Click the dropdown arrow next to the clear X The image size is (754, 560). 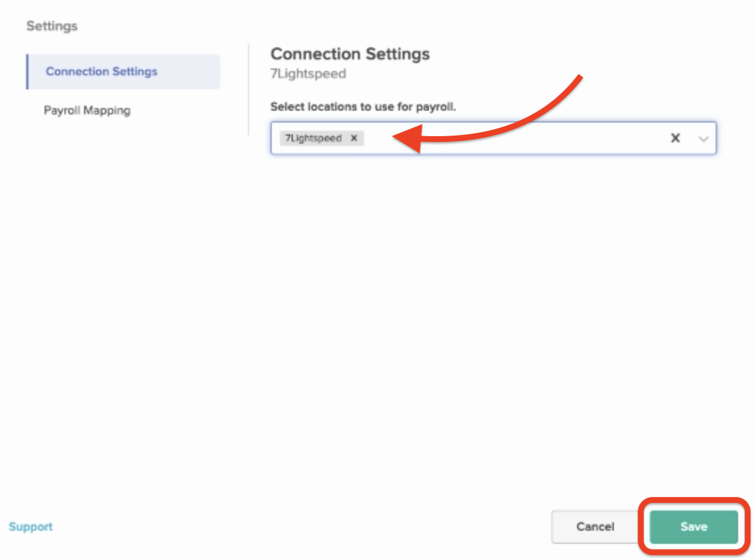click(x=703, y=139)
